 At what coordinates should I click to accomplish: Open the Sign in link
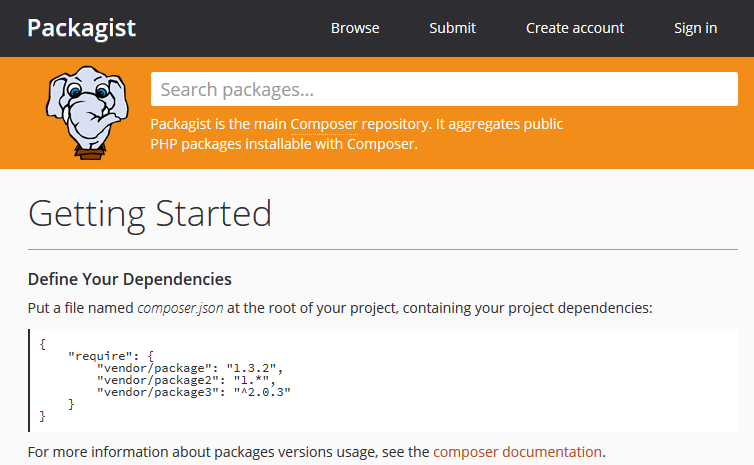(695, 28)
